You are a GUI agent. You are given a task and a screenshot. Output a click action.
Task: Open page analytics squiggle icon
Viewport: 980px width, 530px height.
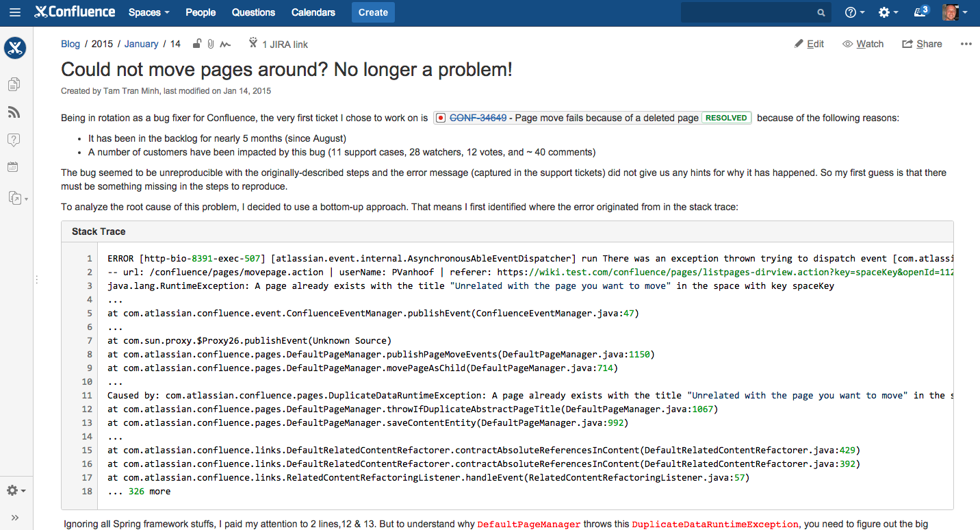coord(225,44)
